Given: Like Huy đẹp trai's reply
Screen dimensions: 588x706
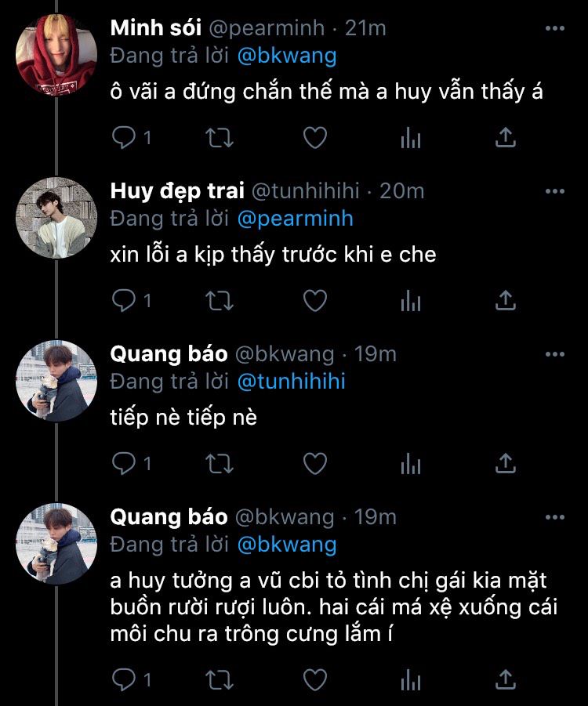Looking at the screenshot, I should (315, 300).
